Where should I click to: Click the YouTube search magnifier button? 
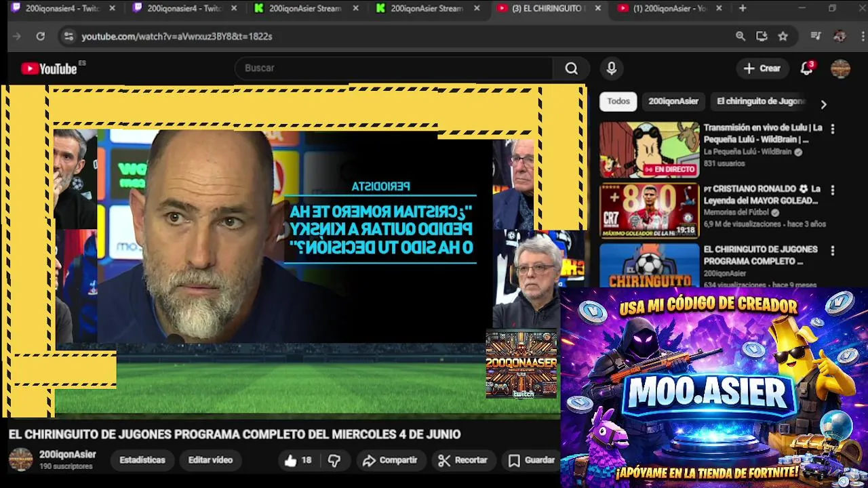[x=572, y=68]
